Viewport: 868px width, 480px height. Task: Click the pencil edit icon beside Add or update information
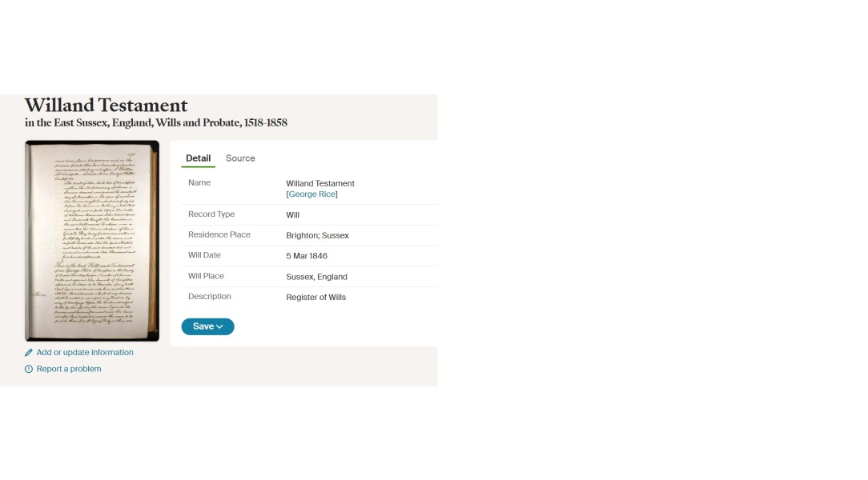click(x=30, y=352)
